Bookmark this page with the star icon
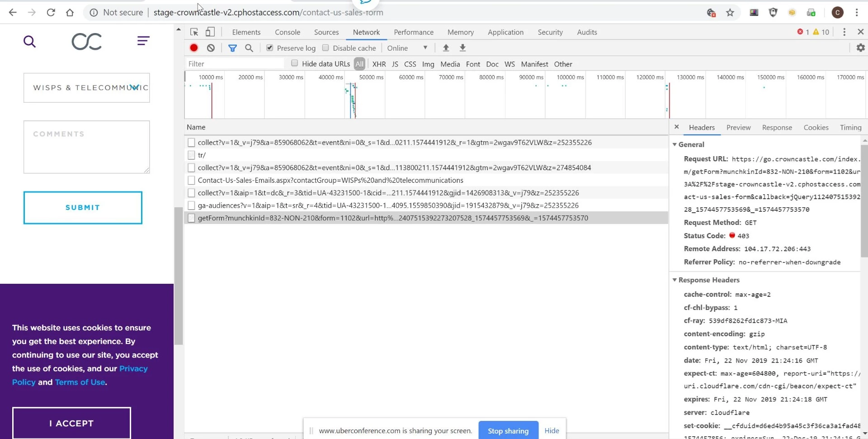 tap(730, 13)
